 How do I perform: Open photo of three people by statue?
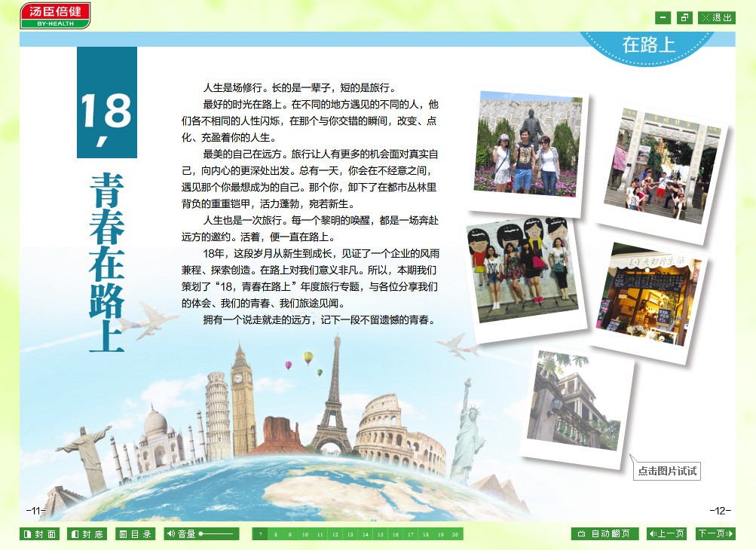point(529,149)
